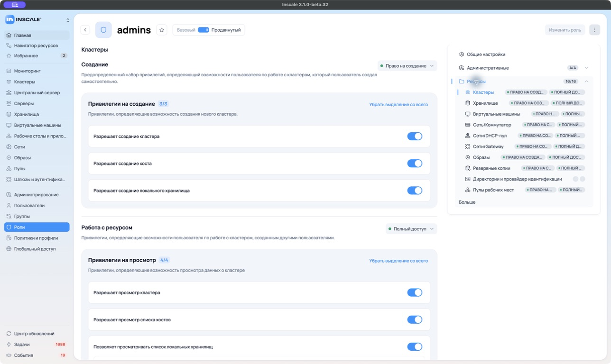This screenshot has width=611, height=364.
Task: Click the Хранилище icon in right panel
Action: pyautogui.click(x=468, y=103)
